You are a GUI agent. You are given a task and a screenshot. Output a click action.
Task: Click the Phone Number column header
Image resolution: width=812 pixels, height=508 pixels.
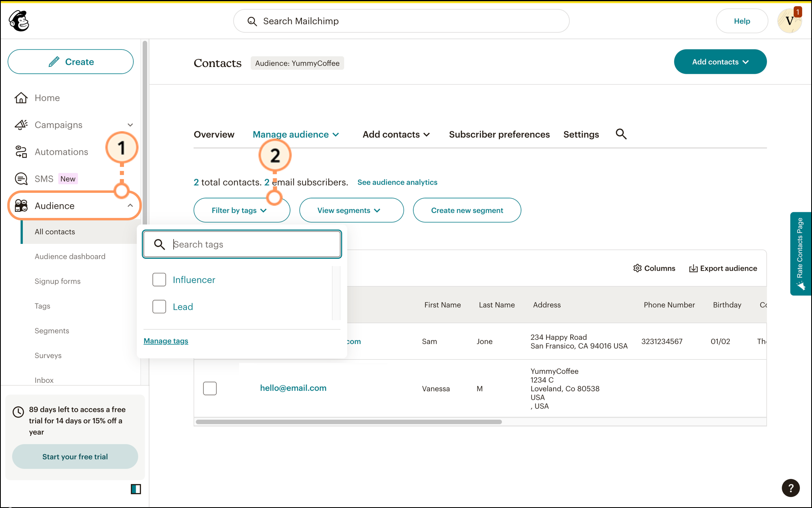(x=669, y=305)
